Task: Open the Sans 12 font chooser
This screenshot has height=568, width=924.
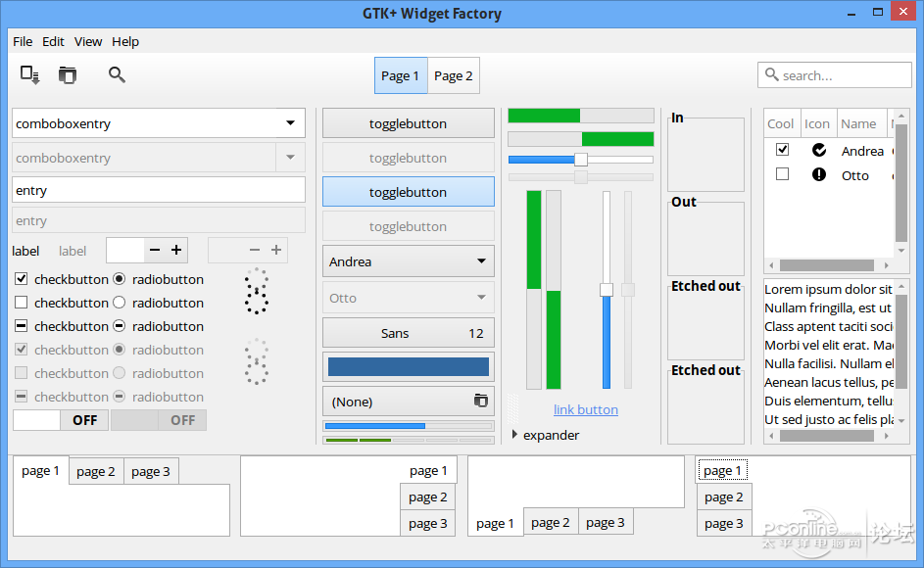Action: pos(409,333)
